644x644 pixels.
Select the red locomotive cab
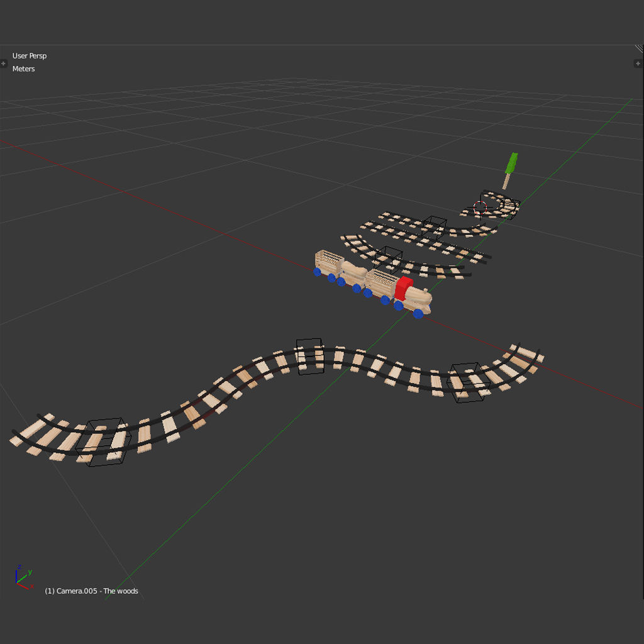[x=403, y=288]
